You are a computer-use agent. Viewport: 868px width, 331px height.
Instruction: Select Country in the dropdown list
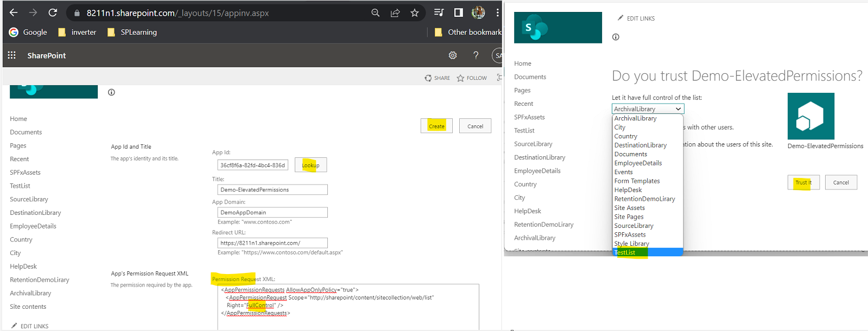648,136
